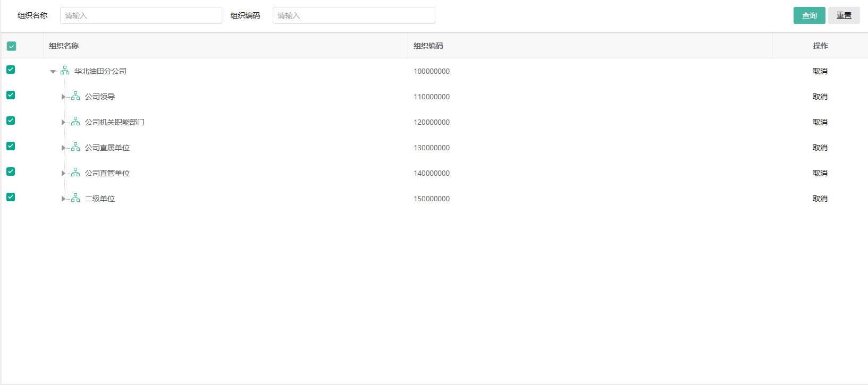Focus the 组织名称 input field
Viewport: 868px width, 385px height.
141,15
